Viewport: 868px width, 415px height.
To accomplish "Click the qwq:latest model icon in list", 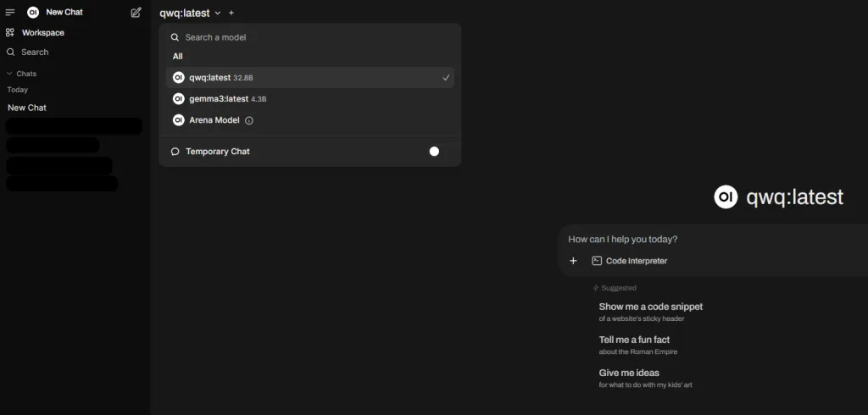I will [x=178, y=77].
